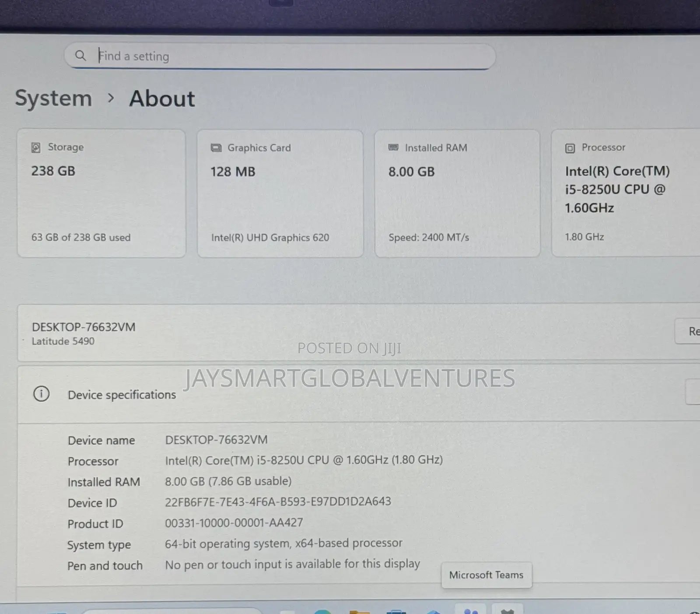Screen dimensions: 700x614
Task: Select the Processor value in Device specifications
Action: 304,460
